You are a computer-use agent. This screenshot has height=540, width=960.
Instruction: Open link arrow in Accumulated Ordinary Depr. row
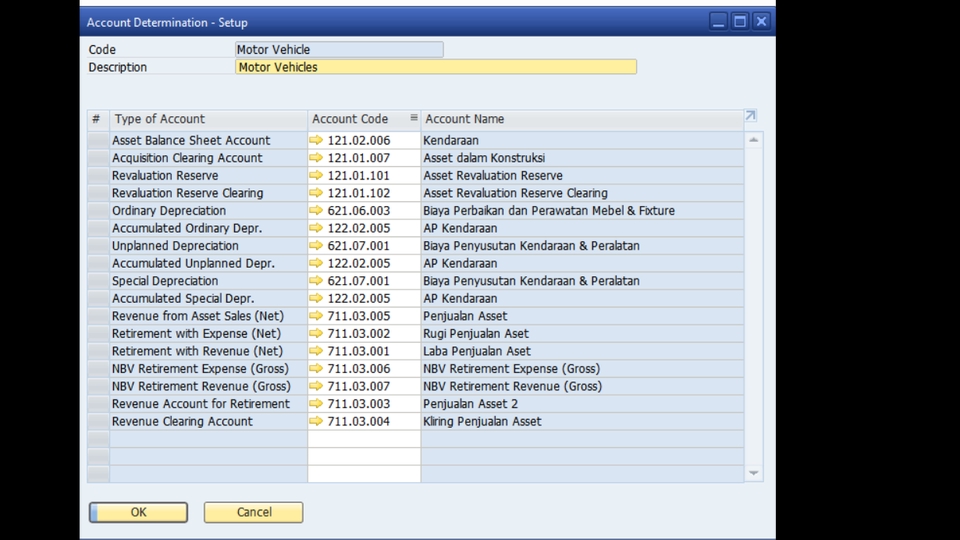pyautogui.click(x=315, y=228)
